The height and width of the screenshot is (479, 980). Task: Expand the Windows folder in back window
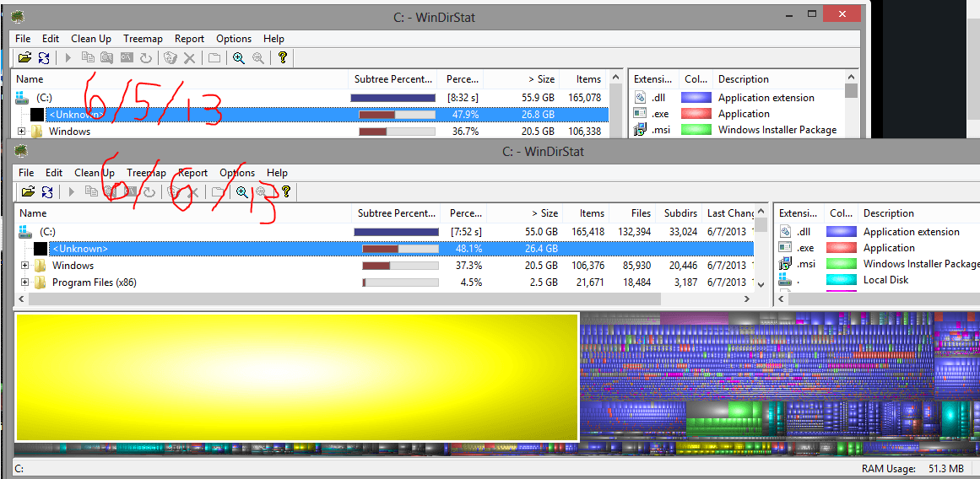tap(22, 132)
